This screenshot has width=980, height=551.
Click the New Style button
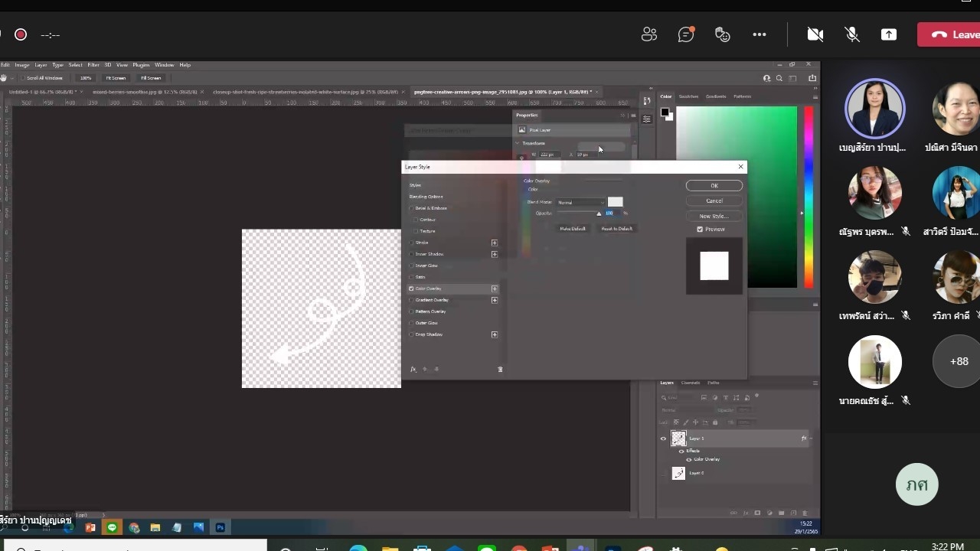[x=714, y=216]
